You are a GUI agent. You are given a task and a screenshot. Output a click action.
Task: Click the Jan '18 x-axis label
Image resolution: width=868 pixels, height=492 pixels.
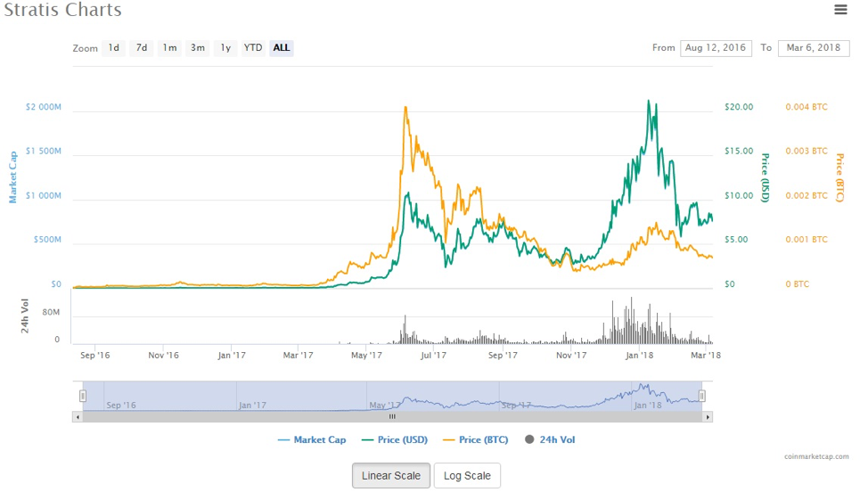click(639, 356)
